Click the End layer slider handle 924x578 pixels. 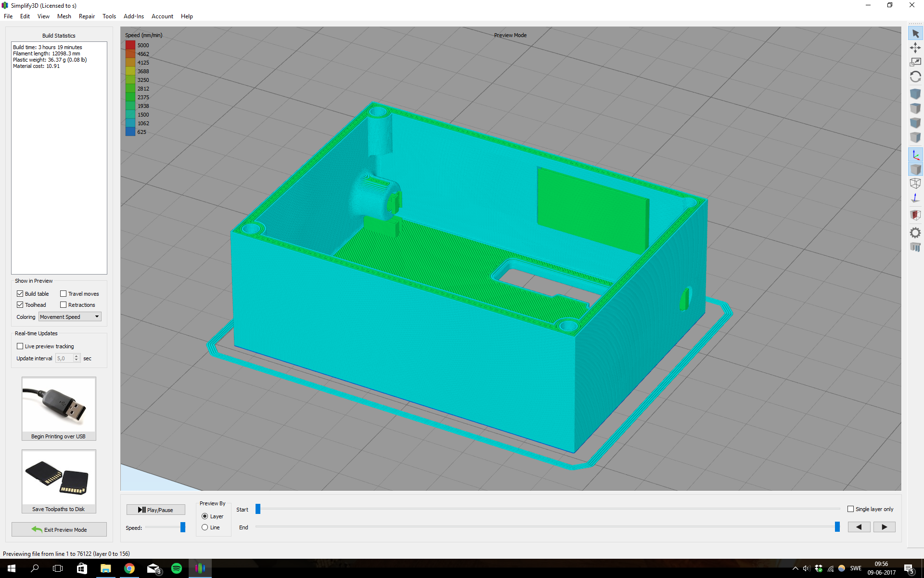pos(837,527)
